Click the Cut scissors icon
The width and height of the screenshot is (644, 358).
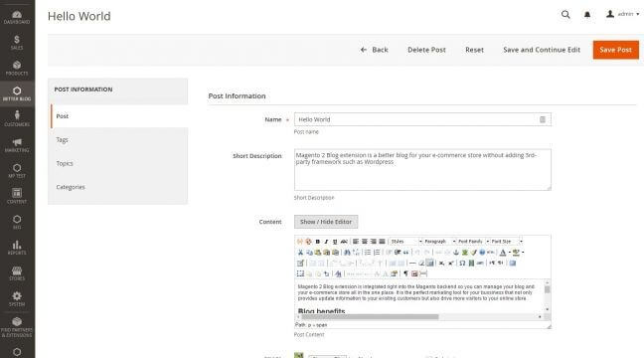pos(300,252)
